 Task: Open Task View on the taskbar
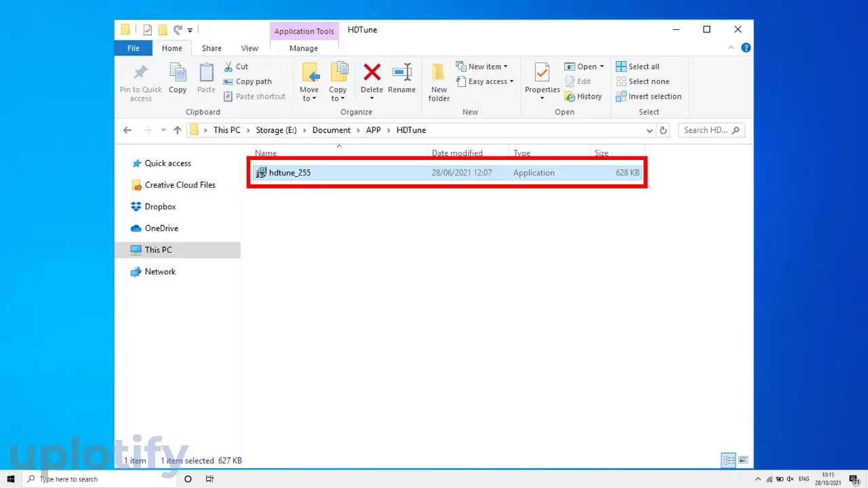[x=210, y=479]
